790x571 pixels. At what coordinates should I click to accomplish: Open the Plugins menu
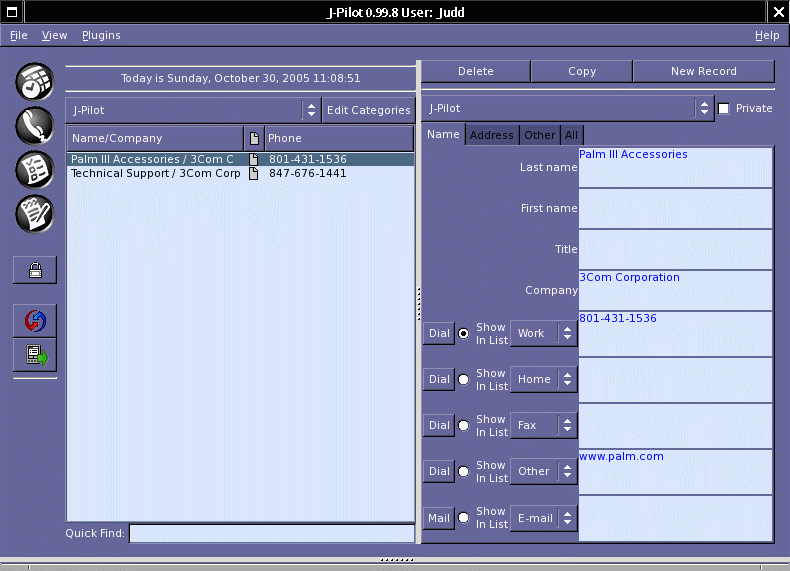[101, 35]
